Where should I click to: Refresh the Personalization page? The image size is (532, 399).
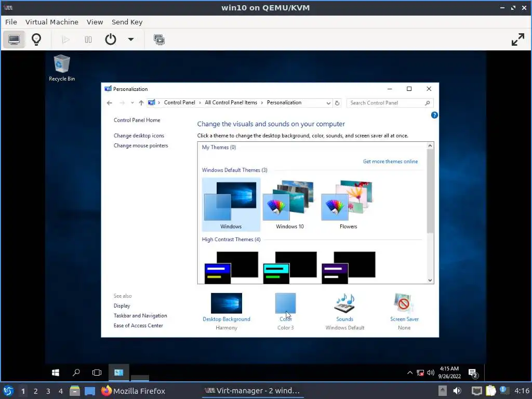337,103
